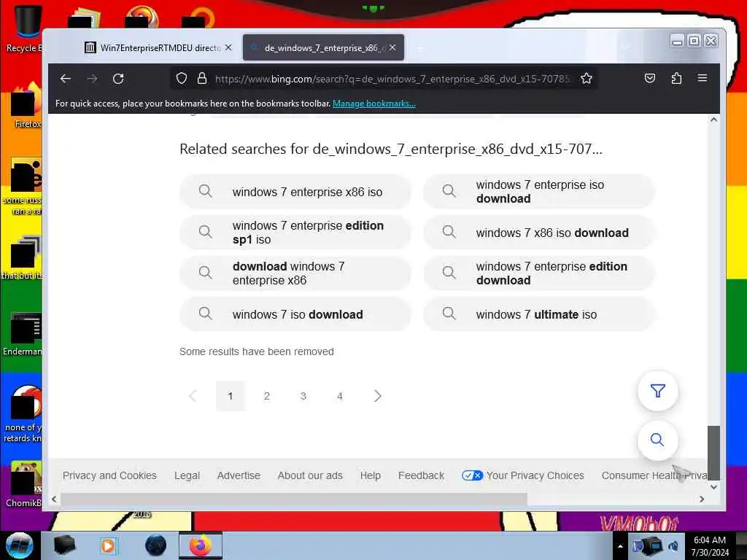Screen dimensions: 747x560
Task: Search windows 7 iso download
Action: (295, 314)
